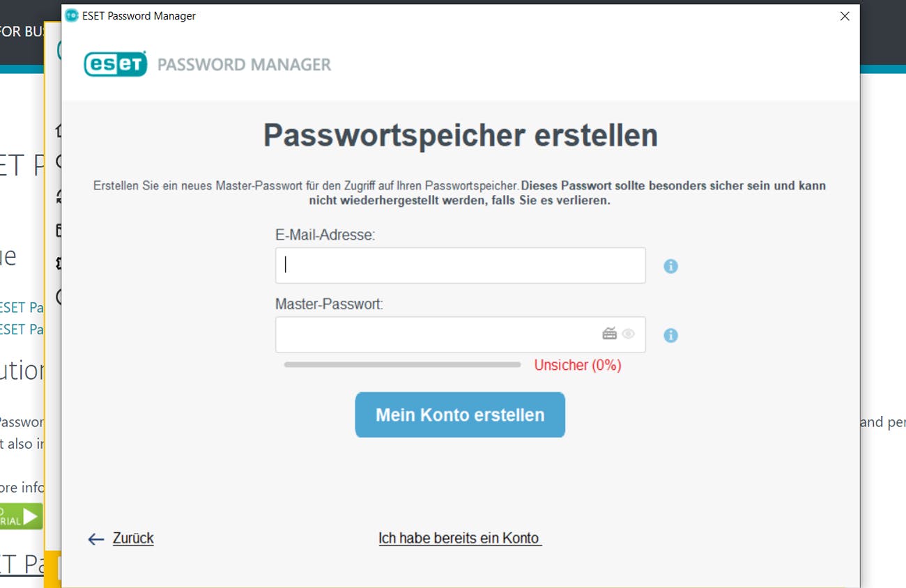Click the ESET title bar app icon

pyautogui.click(x=71, y=15)
